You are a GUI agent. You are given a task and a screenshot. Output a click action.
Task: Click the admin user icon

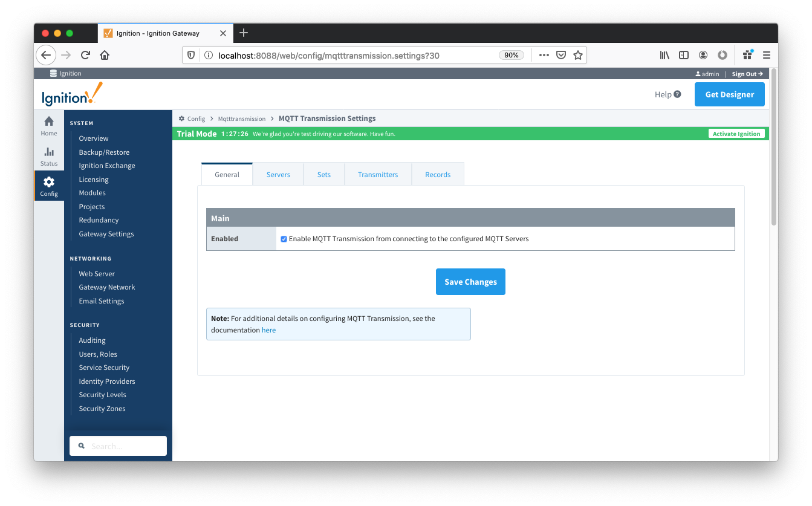click(698, 74)
